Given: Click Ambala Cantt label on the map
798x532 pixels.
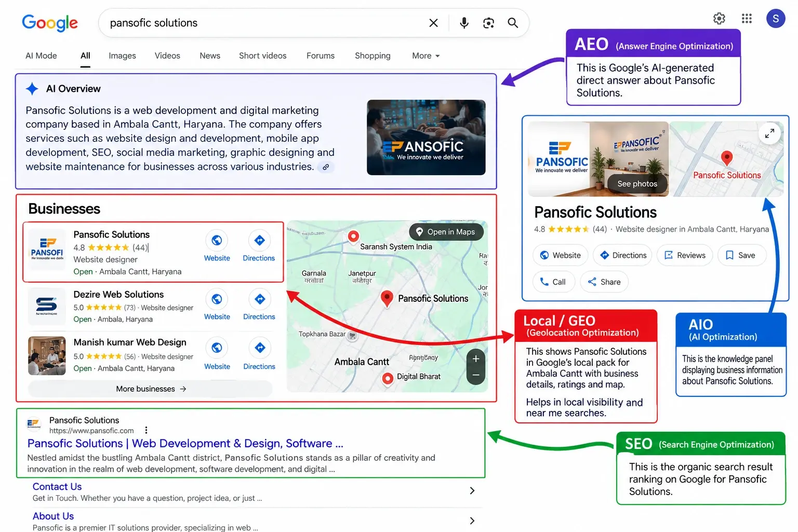Looking at the screenshot, I should click(x=362, y=362).
